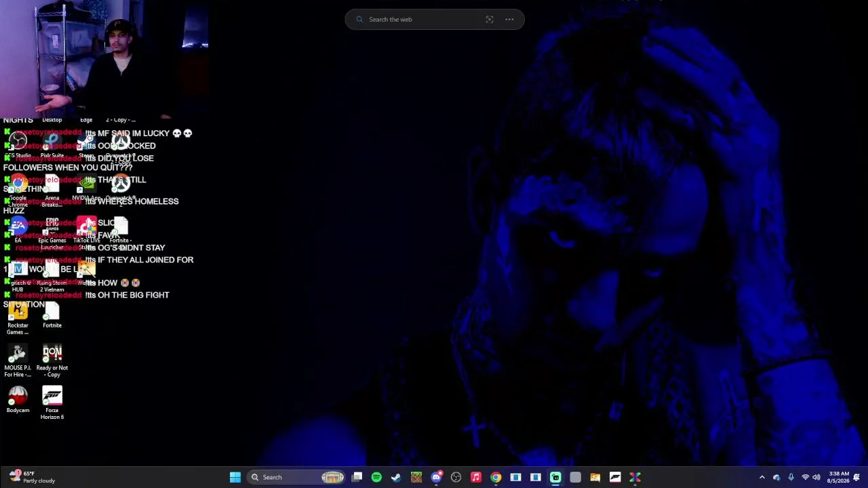Open File Explorer from the taskbar

click(x=595, y=477)
